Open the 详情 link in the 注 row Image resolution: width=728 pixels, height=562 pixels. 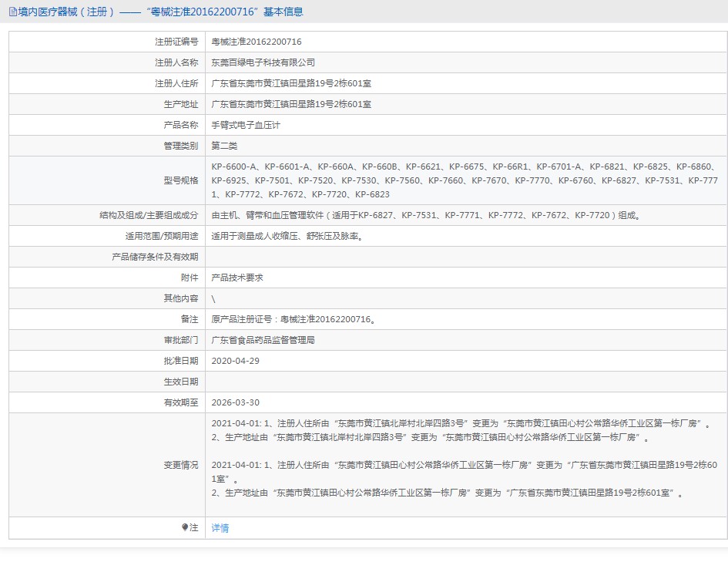click(x=220, y=527)
